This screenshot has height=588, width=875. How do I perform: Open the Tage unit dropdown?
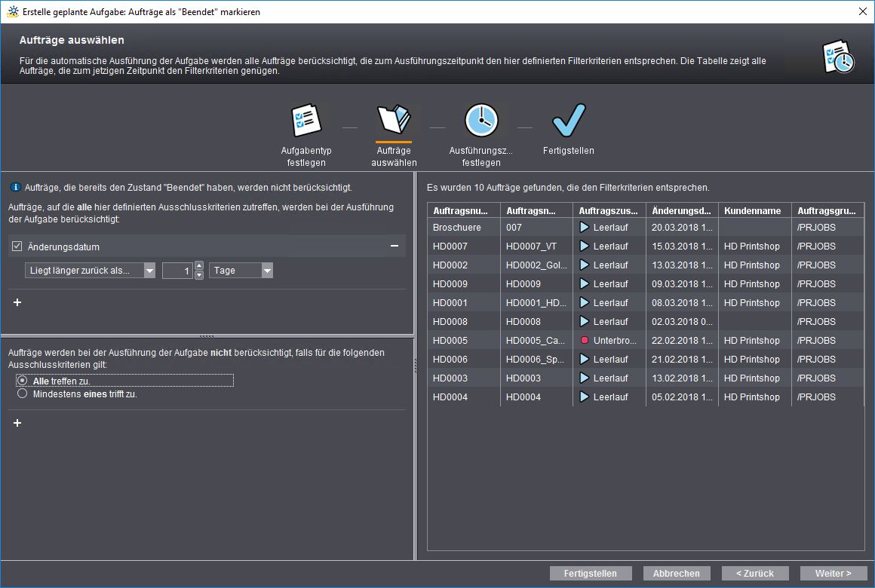(x=241, y=271)
